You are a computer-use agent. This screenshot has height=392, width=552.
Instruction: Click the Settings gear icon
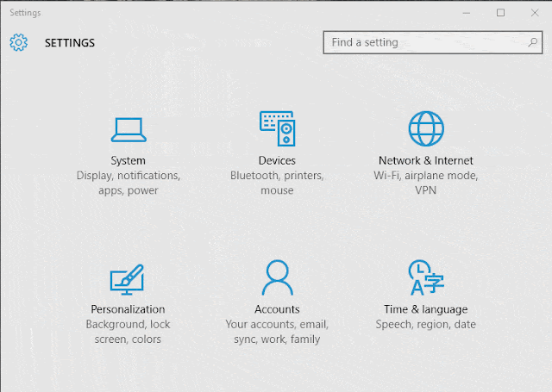[x=18, y=42]
